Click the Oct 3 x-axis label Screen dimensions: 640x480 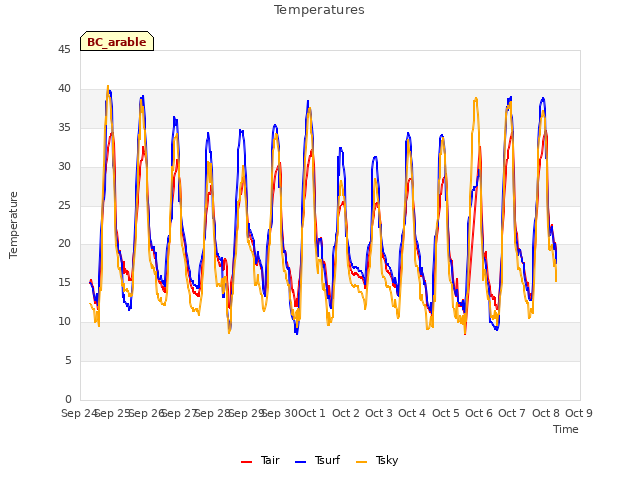pyautogui.click(x=379, y=413)
